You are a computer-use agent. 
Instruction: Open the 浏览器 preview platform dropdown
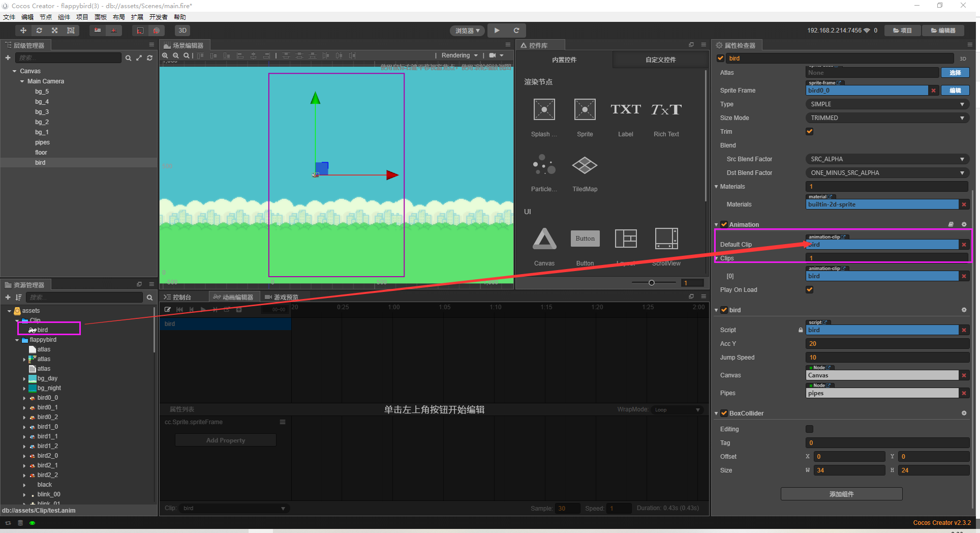pos(468,31)
